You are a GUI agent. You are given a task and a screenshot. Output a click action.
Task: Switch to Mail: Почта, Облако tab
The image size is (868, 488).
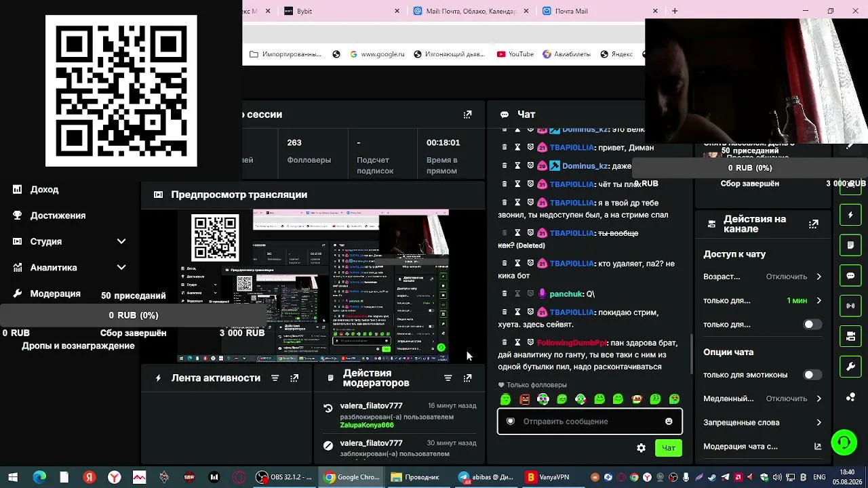(x=471, y=11)
